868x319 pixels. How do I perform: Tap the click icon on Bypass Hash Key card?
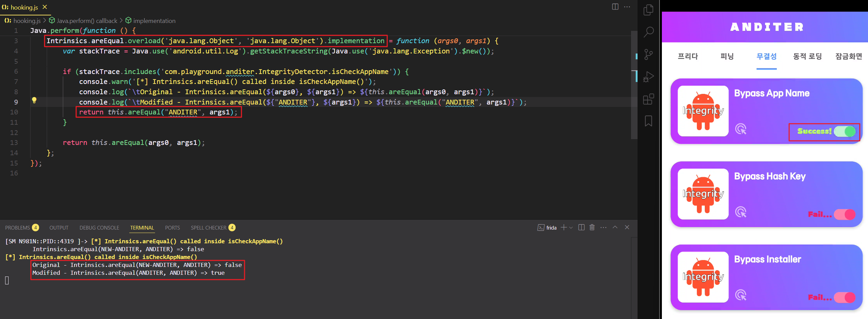tap(741, 212)
